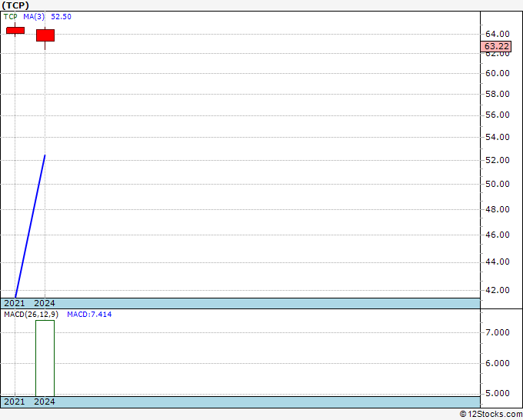This screenshot has height=420, width=523.
Task: Click the 2021 label on price chart axis
Action: click(15, 303)
